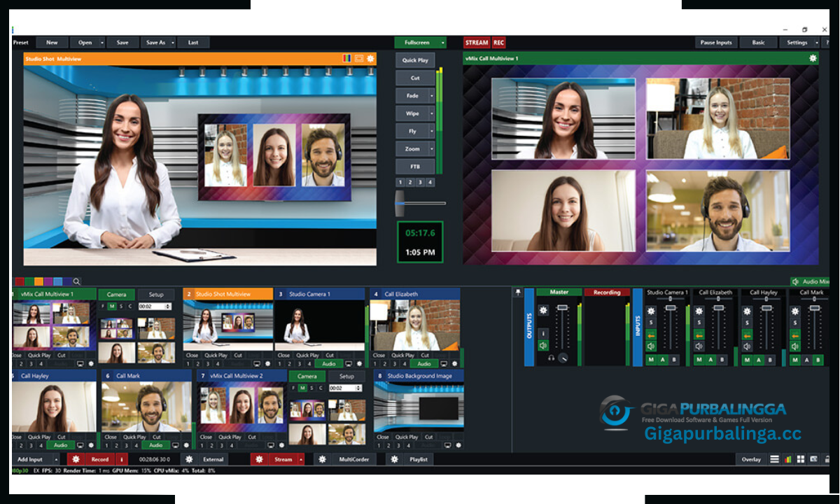Click the Overlay button
Screen dimensions: 840x504
click(x=751, y=459)
